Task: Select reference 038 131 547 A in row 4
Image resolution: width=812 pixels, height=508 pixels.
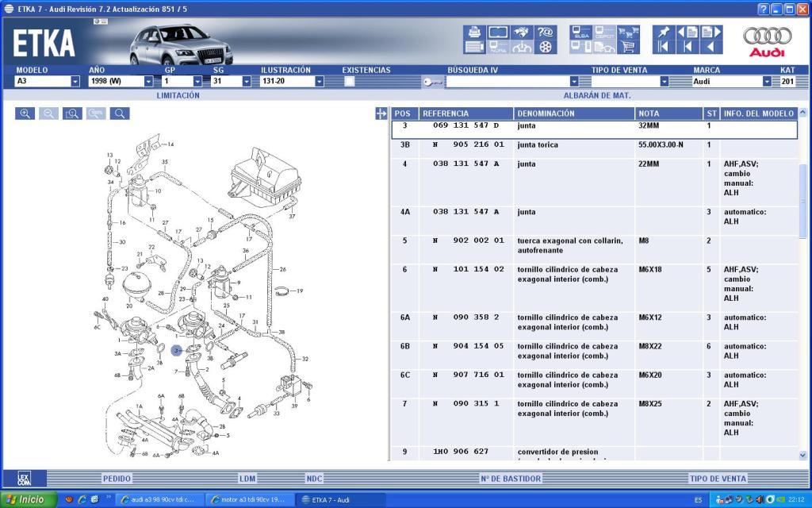Action: 466,164
